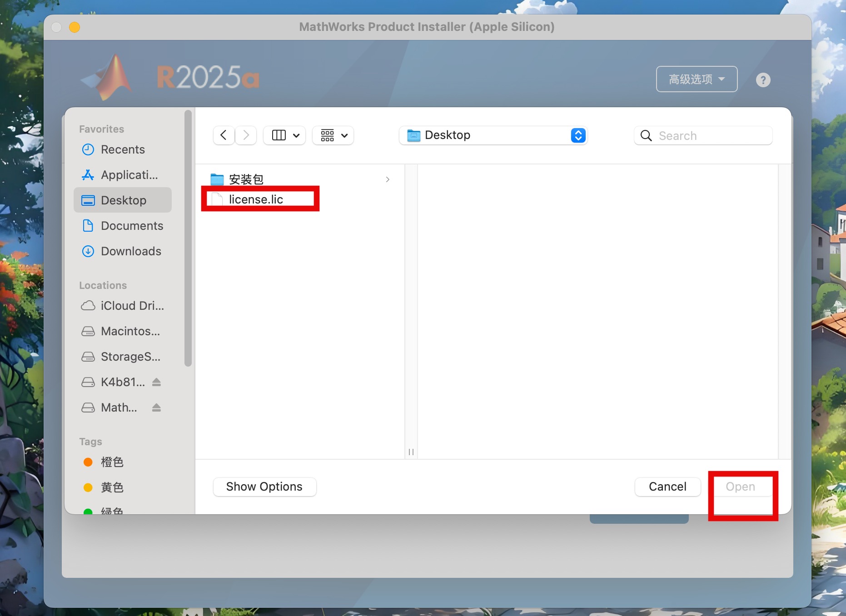
Task: Click the back navigation arrow
Action: [x=224, y=135]
